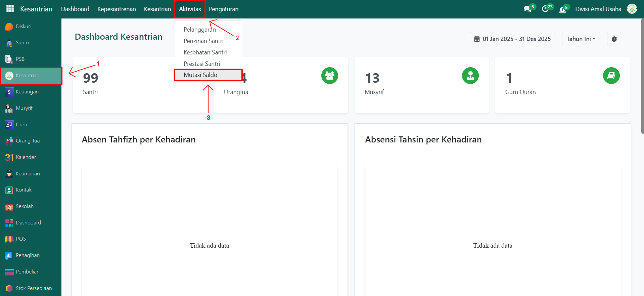Open the Diskusi app in sidebar
The height and width of the screenshot is (296, 644).
click(x=24, y=27)
